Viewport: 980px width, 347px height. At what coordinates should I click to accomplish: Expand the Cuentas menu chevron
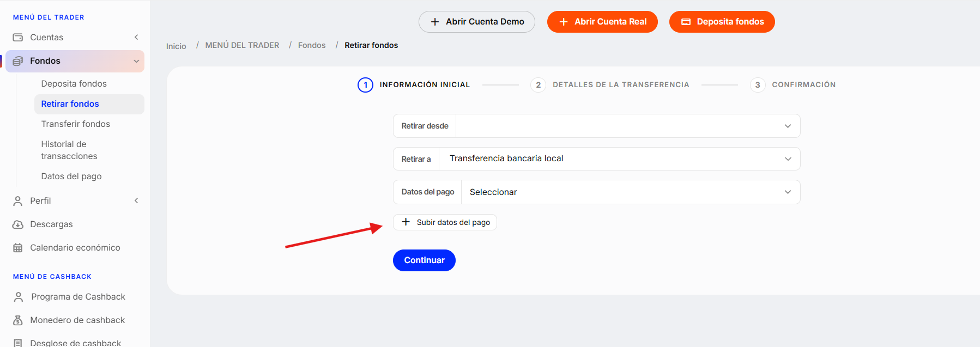click(136, 38)
